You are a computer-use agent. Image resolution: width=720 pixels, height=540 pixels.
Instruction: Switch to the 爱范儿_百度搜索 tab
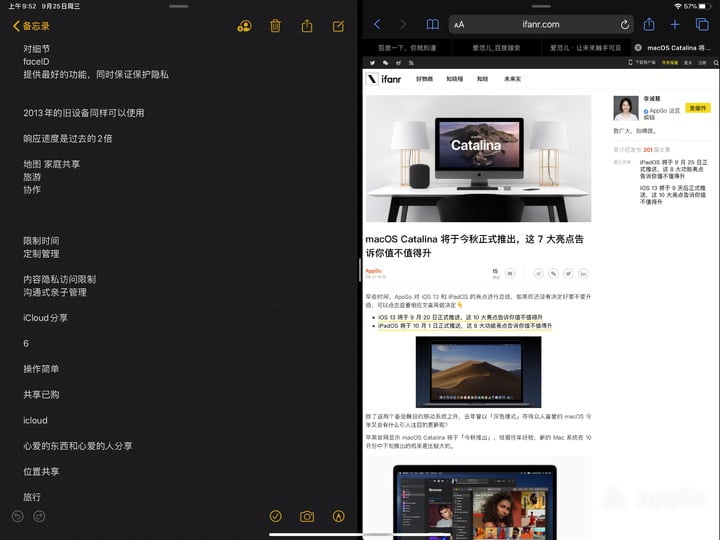tap(496, 48)
